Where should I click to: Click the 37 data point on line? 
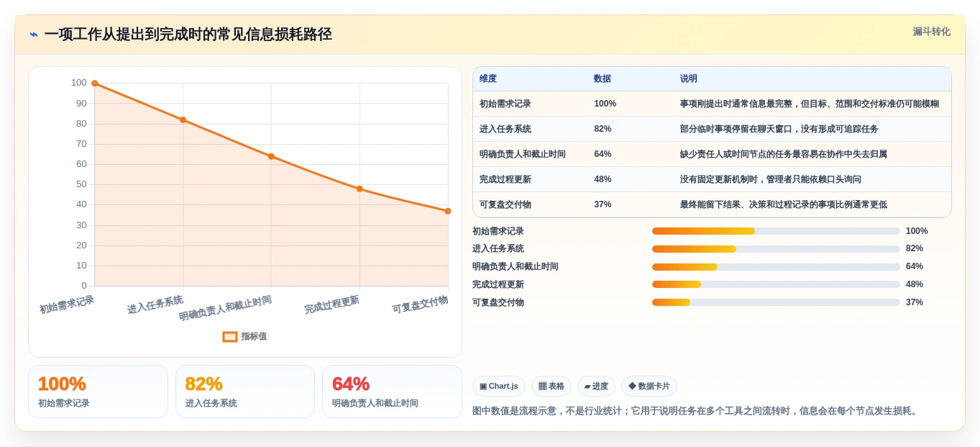448,211
